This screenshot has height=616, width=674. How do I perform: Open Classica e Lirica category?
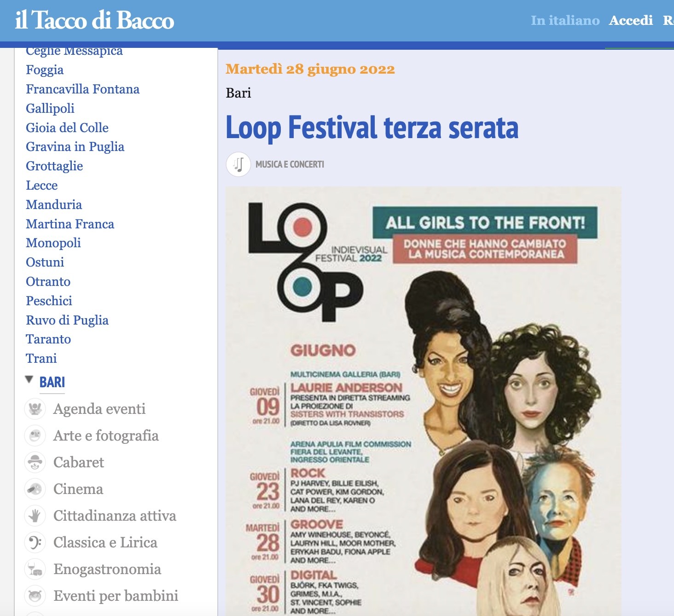click(x=105, y=542)
